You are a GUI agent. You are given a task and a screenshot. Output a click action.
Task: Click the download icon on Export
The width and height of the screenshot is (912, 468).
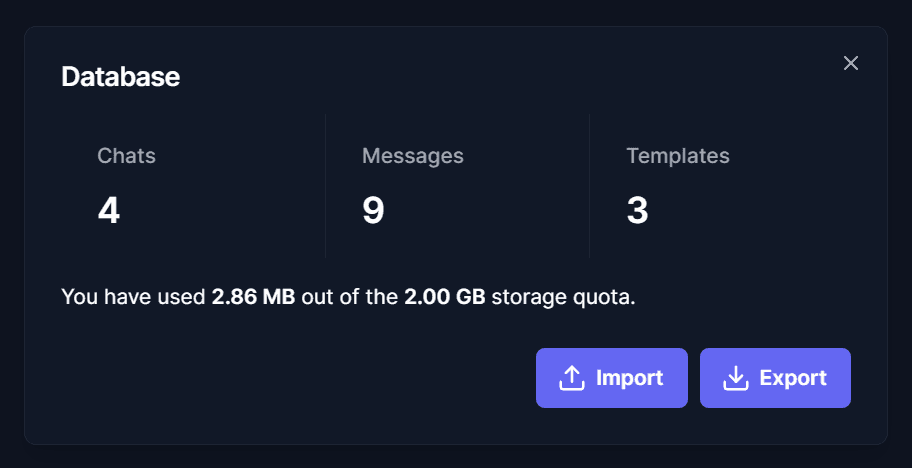(735, 378)
